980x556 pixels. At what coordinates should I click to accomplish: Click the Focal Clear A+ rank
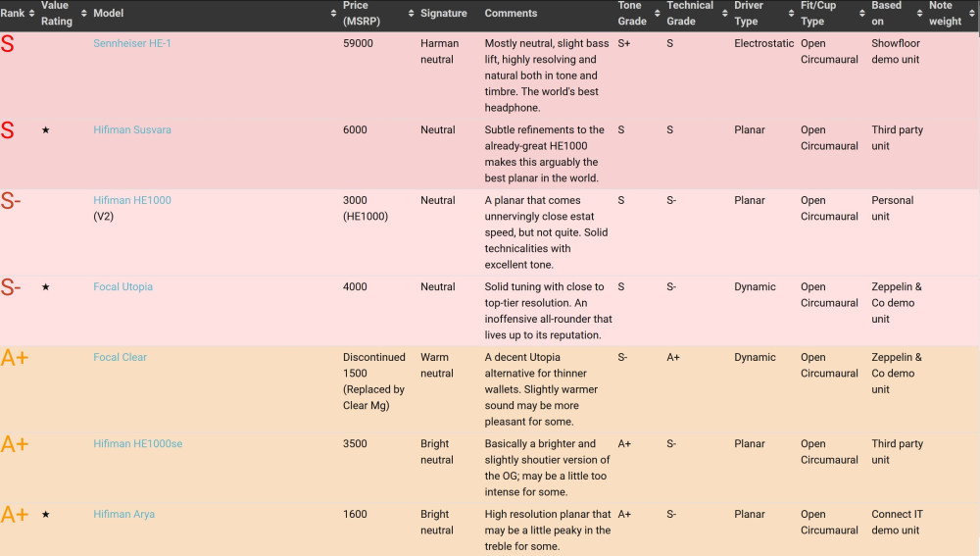tap(15, 358)
